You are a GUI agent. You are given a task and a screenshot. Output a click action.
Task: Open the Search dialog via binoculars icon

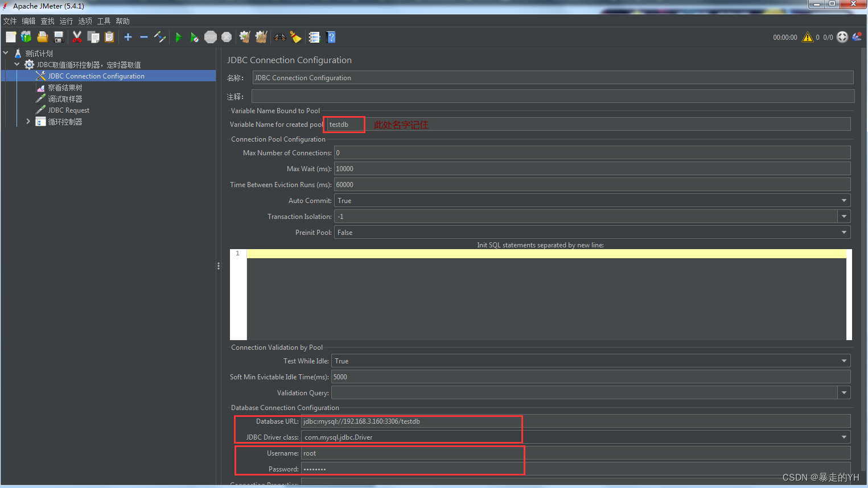tap(279, 37)
